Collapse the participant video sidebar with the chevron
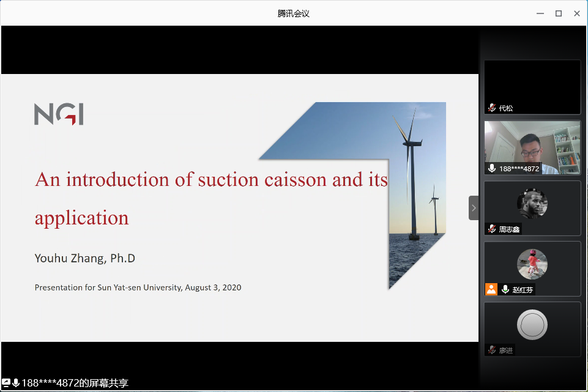588x392 pixels. [474, 208]
